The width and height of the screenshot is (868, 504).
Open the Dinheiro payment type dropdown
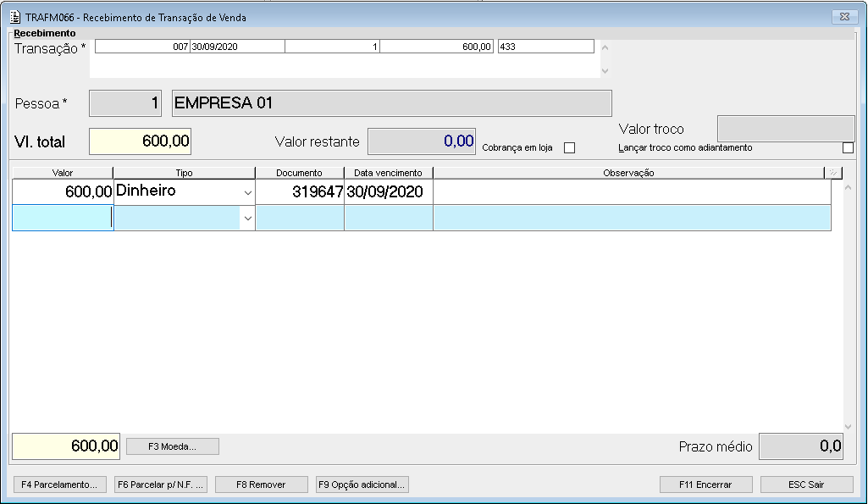point(247,193)
